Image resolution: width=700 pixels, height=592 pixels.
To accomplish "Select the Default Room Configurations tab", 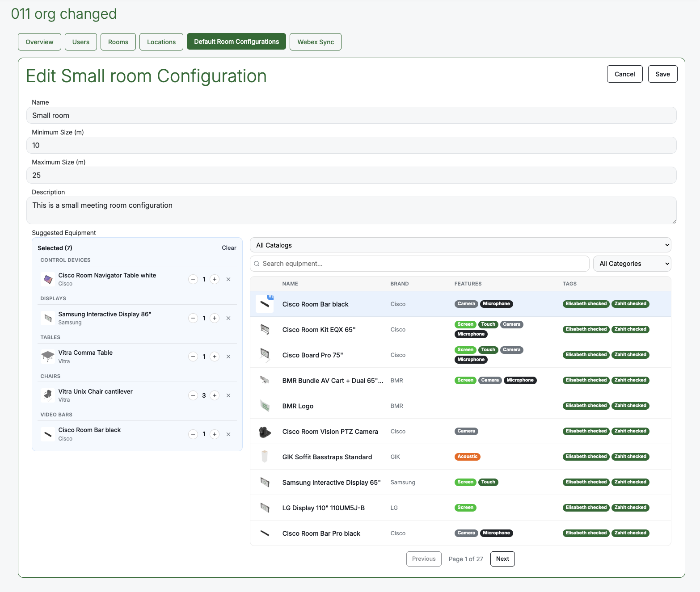I will point(236,42).
